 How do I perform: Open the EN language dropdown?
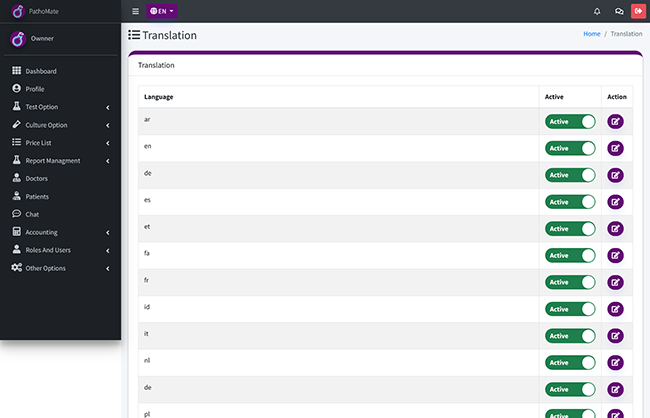tap(162, 11)
